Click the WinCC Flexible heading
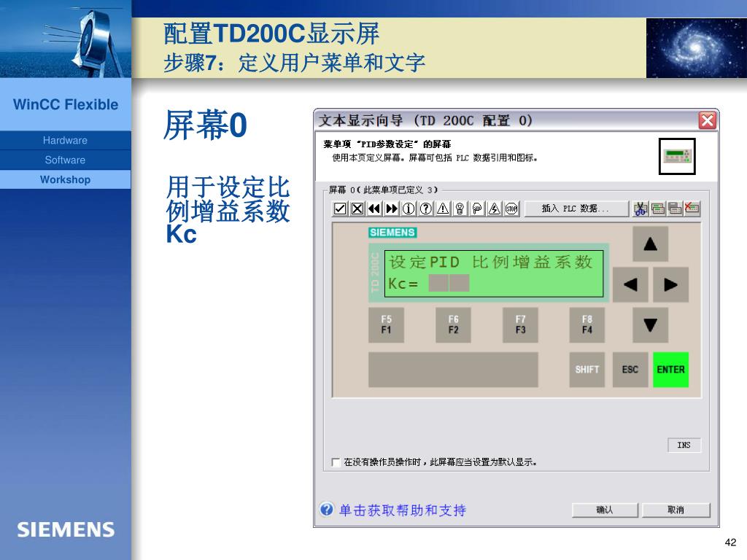The width and height of the screenshot is (747, 560). [x=66, y=104]
